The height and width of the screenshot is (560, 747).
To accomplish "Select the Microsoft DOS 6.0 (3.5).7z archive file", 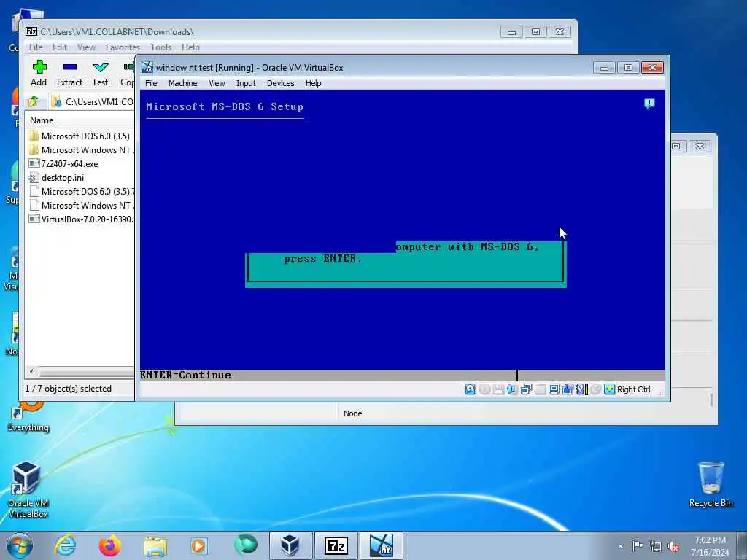I will [81, 192].
